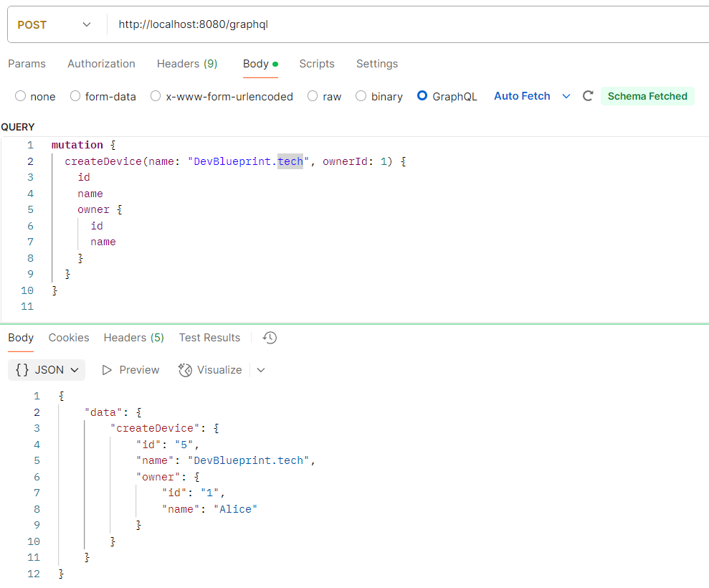Viewport: 709px width, 588px height.
Task: Open the JSON format dropdown
Action: click(47, 370)
